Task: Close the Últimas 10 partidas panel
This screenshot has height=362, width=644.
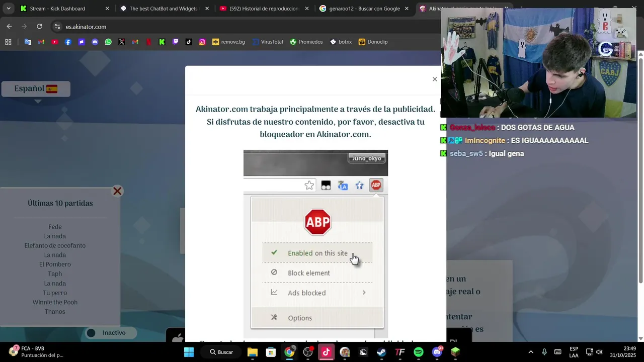Action: click(x=117, y=191)
